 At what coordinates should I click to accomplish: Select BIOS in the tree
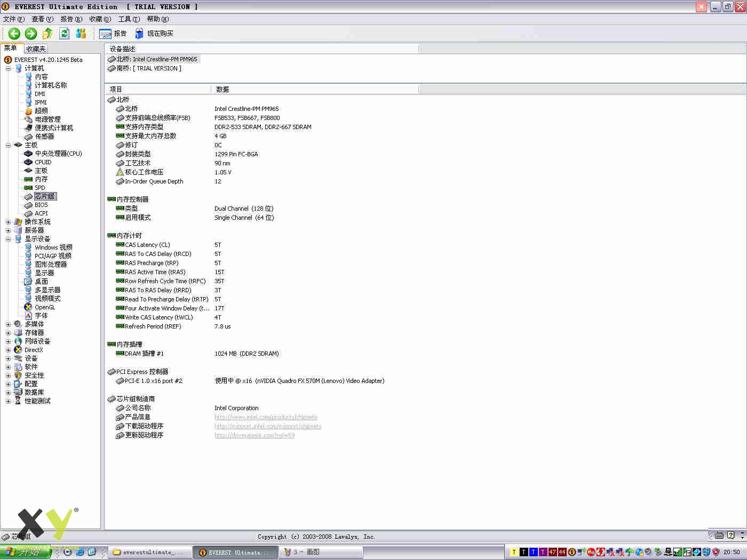41,205
